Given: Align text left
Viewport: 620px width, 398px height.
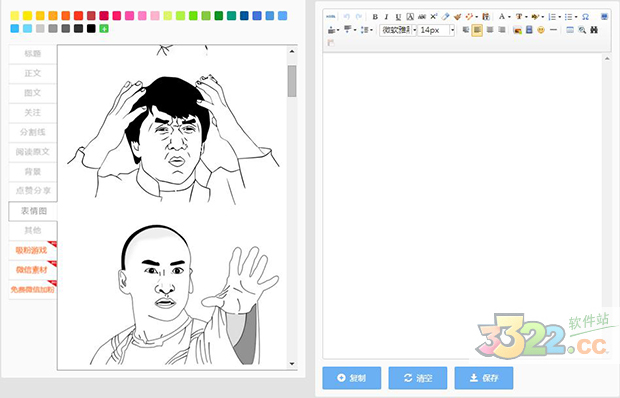Looking at the screenshot, I should (x=466, y=30).
